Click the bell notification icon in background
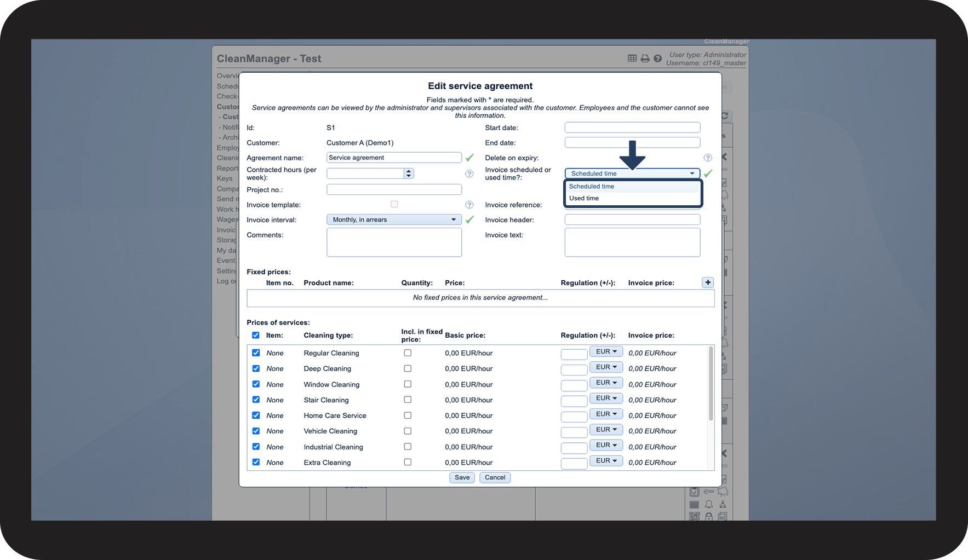Viewport: 968px width, 560px height. 709,504
